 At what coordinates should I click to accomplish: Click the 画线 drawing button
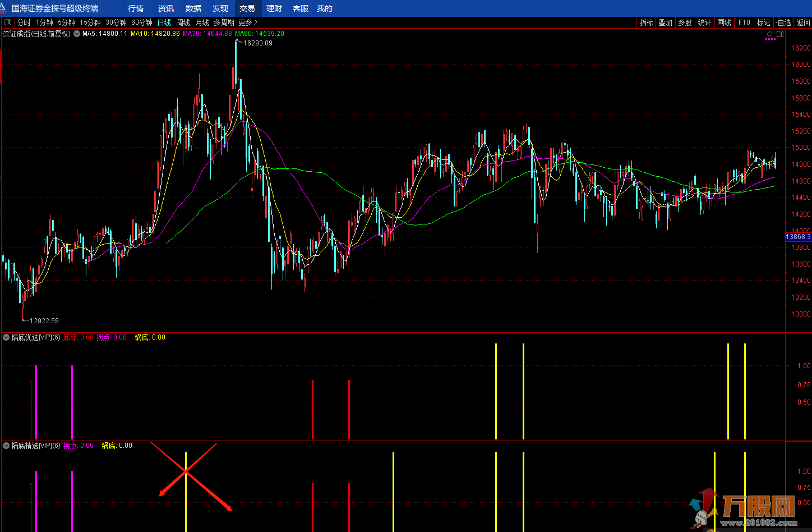[x=725, y=23]
